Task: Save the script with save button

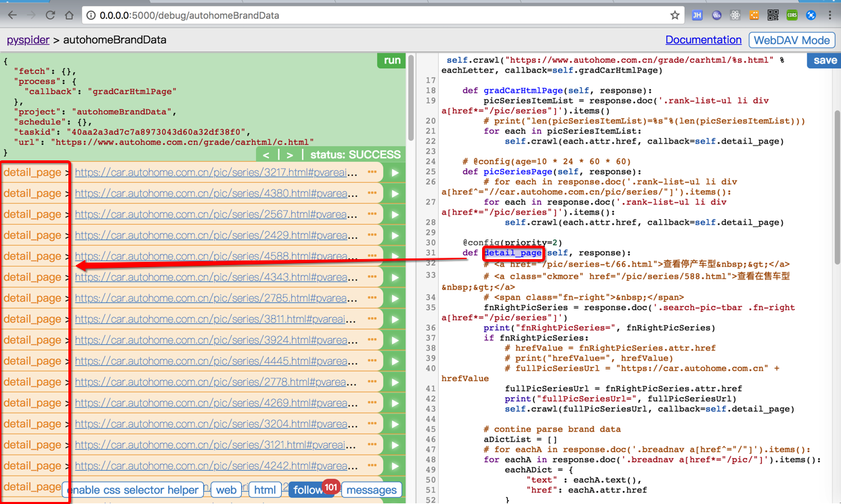Action: tap(824, 60)
